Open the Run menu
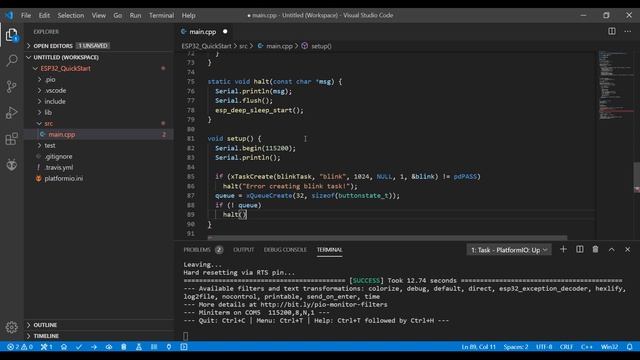The width and height of the screenshot is (640, 360). (135, 15)
